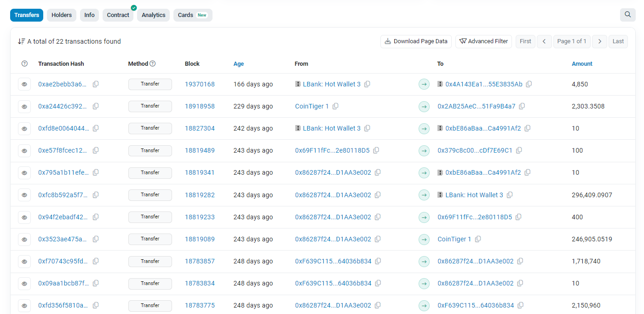Open the Cards New tab
Image resolution: width=644 pixels, height=314 pixels.
(x=193, y=15)
